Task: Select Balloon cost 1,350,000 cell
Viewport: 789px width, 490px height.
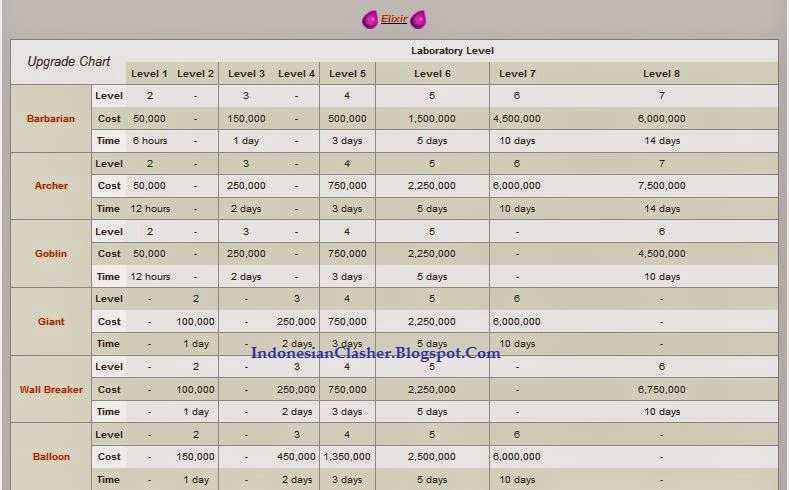Action: click(x=347, y=457)
